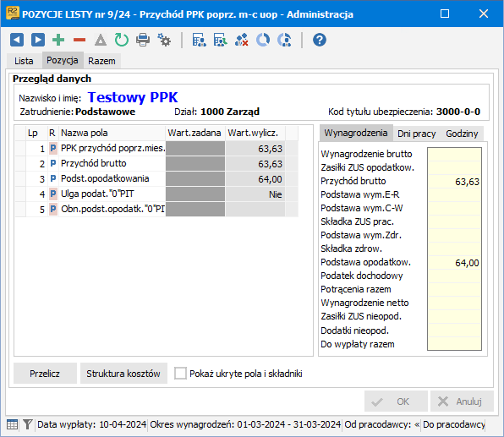Add new entry with green plus icon
The height and width of the screenshot is (437, 504).
coord(58,41)
